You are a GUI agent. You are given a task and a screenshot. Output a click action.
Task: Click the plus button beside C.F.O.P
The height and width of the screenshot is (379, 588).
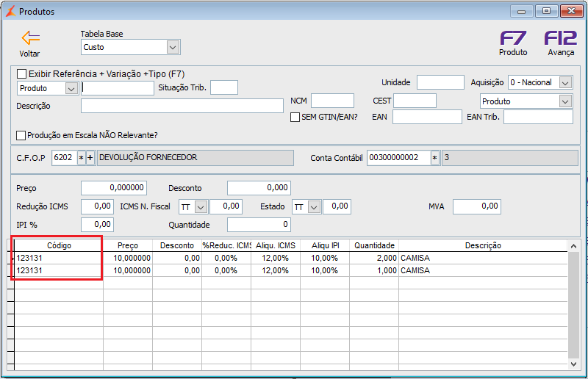(90, 158)
